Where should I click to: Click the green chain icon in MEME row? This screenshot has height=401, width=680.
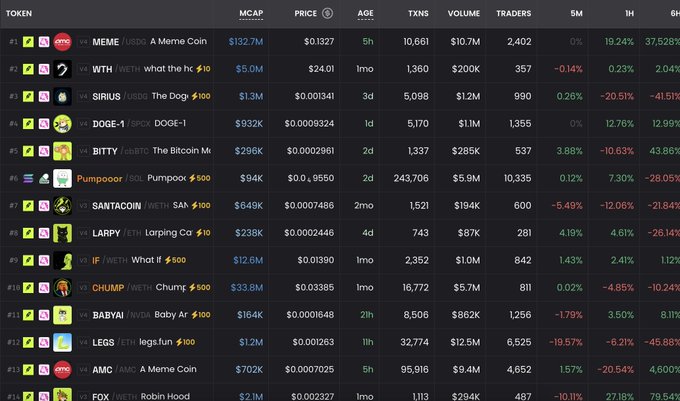point(28,42)
